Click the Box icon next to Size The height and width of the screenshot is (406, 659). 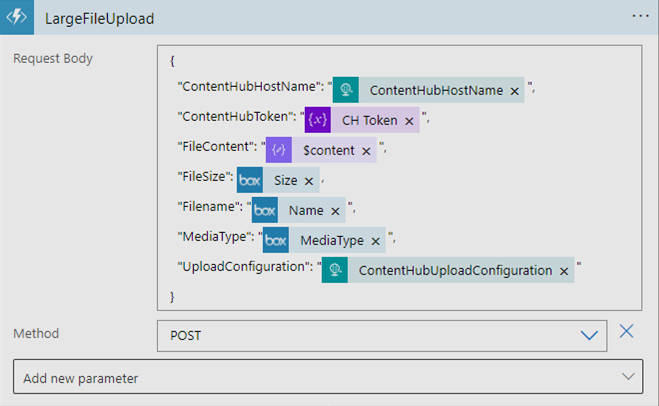point(250,180)
